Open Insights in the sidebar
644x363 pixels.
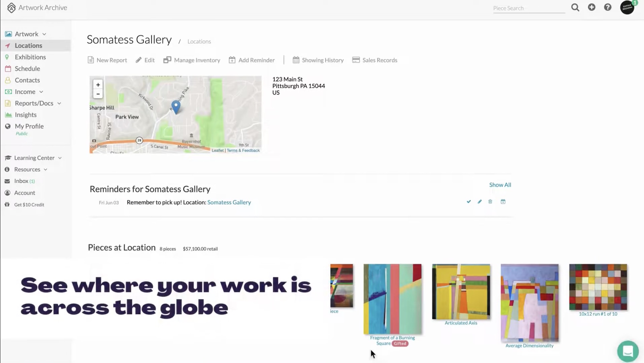point(26,115)
